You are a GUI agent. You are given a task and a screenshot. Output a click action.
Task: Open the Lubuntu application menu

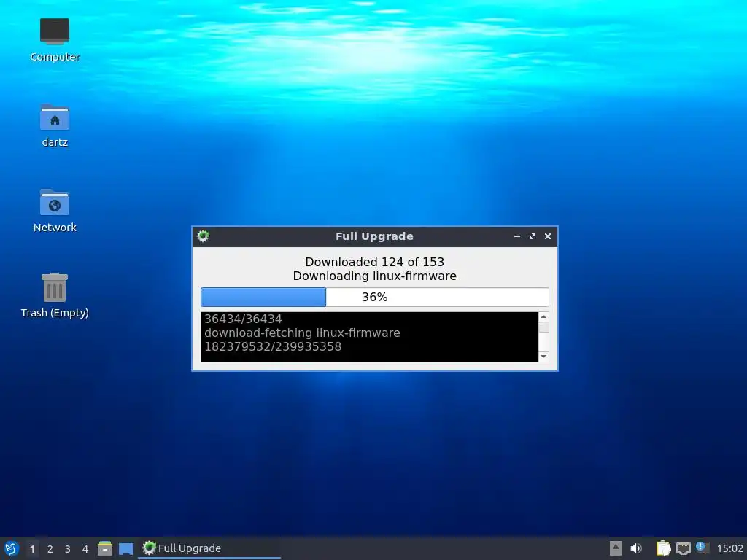pyautogui.click(x=12, y=548)
